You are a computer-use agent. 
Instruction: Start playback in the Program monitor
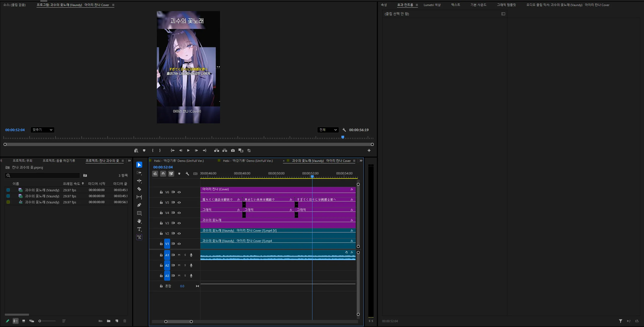[x=188, y=151]
